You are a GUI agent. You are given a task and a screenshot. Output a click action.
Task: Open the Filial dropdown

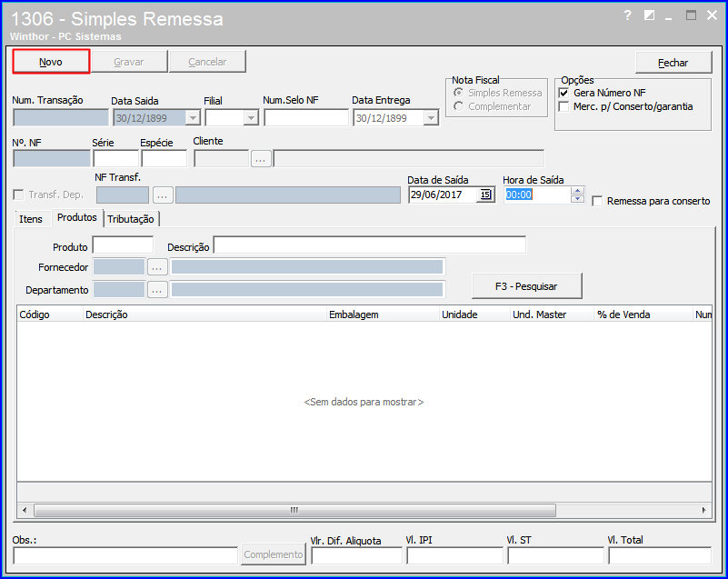251,118
